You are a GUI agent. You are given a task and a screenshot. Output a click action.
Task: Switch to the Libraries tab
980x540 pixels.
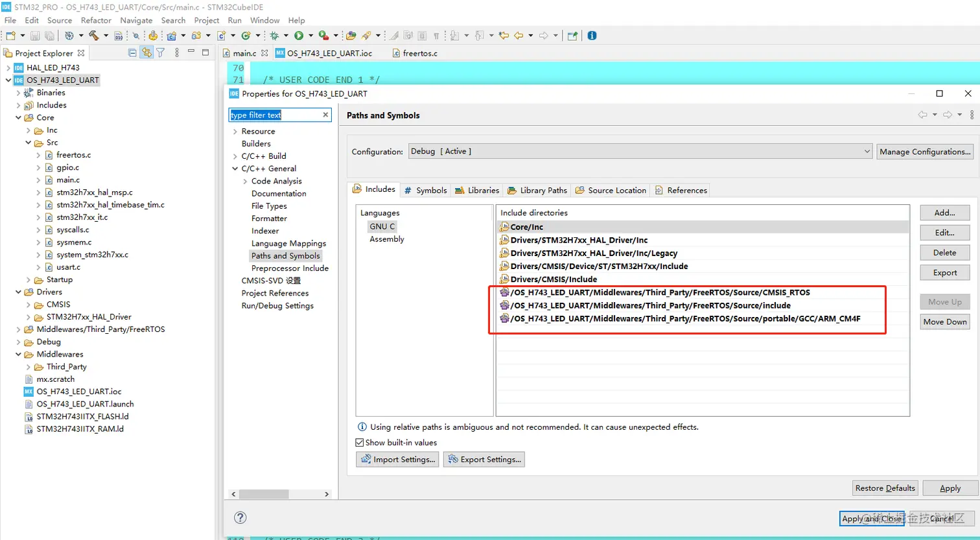477,190
